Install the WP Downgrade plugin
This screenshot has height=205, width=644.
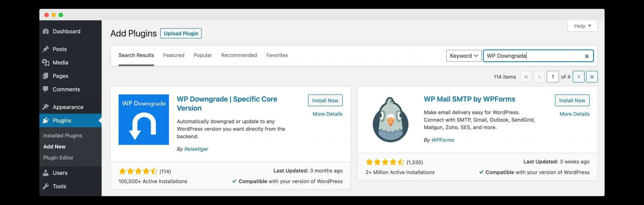(x=325, y=100)
